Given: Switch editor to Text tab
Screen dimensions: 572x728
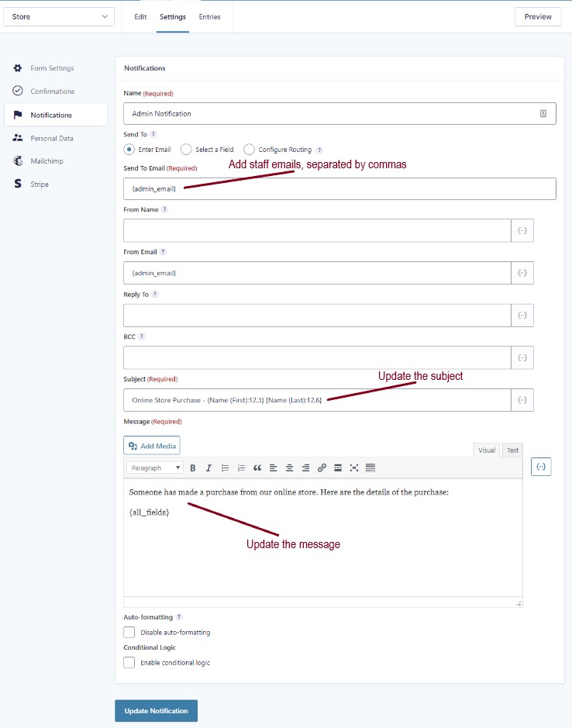Looking at the screenshot, I should (512, 450).
